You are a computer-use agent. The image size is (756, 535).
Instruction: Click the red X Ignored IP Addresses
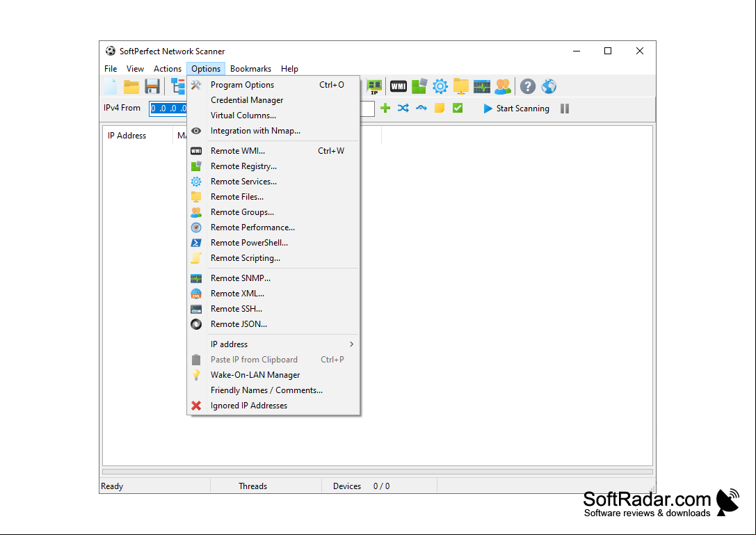[x=196, y=406]
